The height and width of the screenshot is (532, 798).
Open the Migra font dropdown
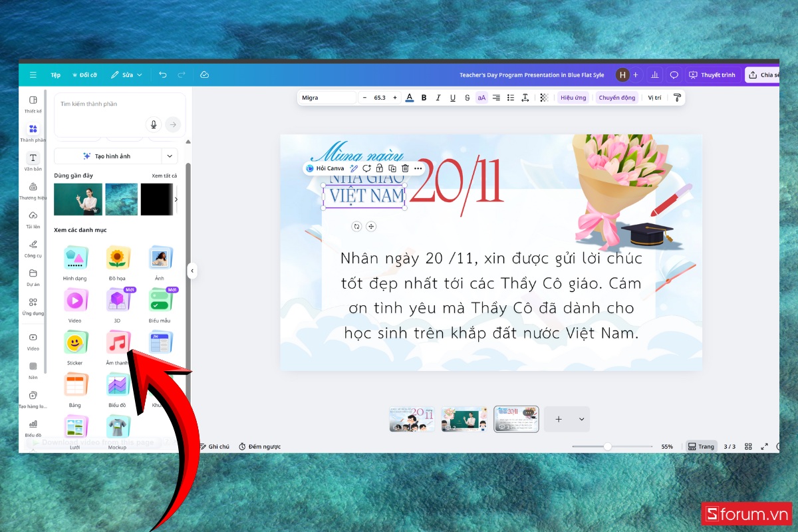pyautogui.click(x=327, y=97)
